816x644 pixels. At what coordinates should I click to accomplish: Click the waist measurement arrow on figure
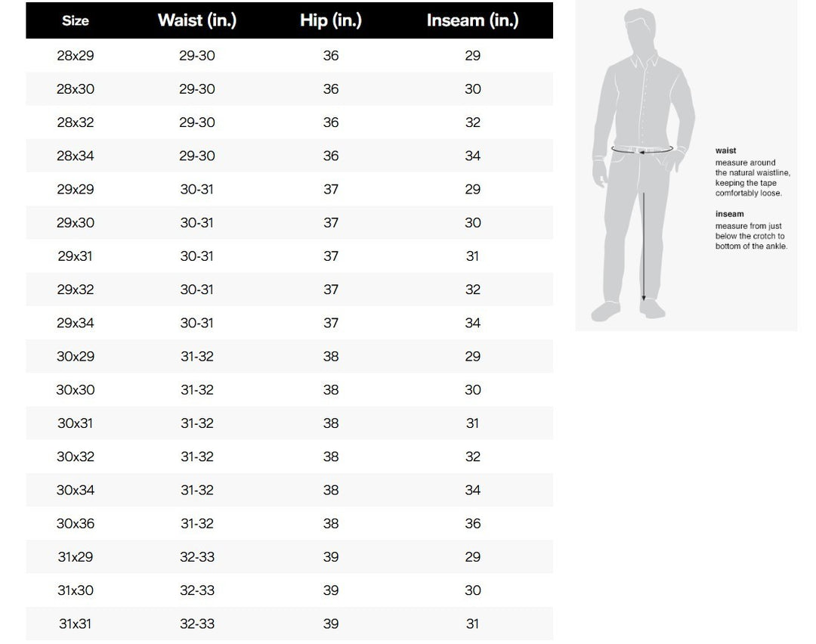pyautogui.click(x=642, y=150)
